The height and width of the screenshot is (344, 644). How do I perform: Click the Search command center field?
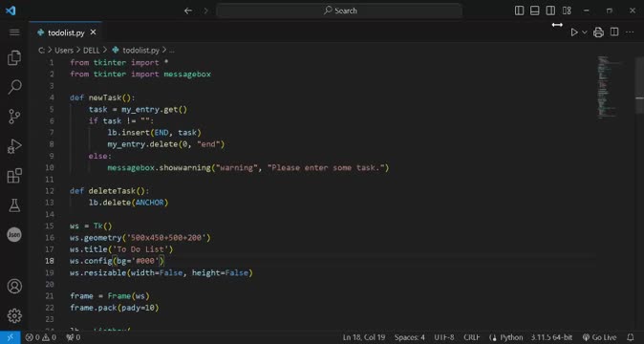pyautogui.click(x=339, y=11)
